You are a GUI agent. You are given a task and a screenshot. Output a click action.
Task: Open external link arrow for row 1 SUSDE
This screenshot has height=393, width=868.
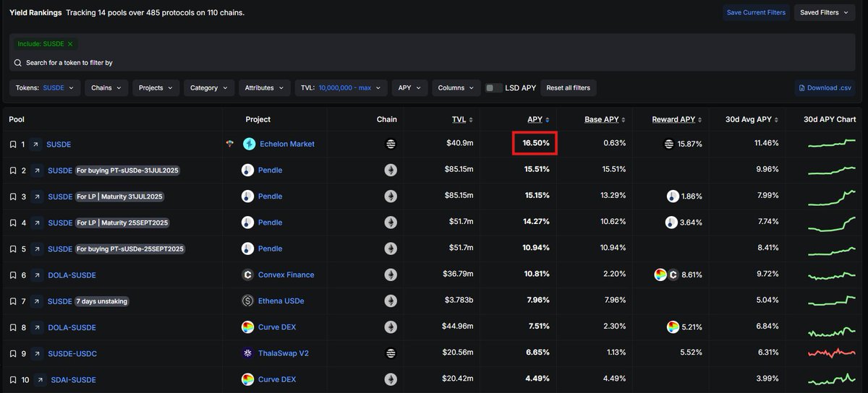[35, 144]
